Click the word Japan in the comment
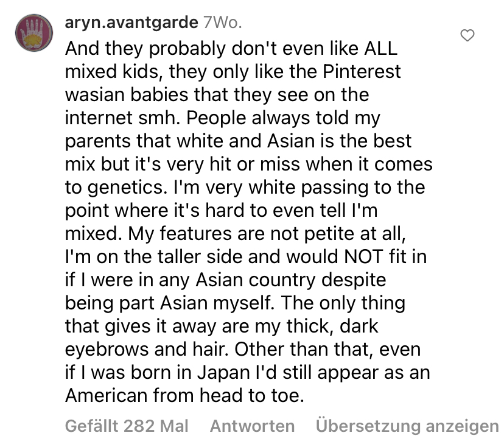 click(x=223, y=373)
